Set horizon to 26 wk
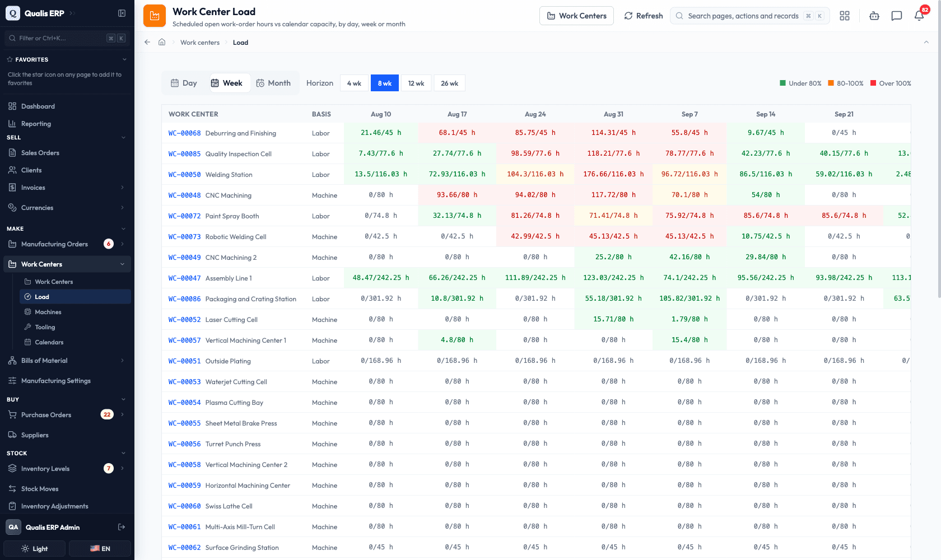The height and width of the screenshot is (560, 941). (x=449, y=83)
